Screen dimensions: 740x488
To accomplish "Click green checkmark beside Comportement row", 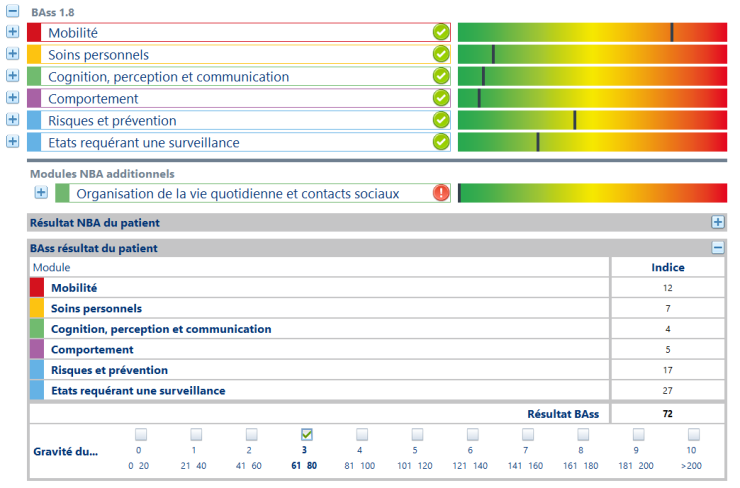I will [x=440, y=98].
